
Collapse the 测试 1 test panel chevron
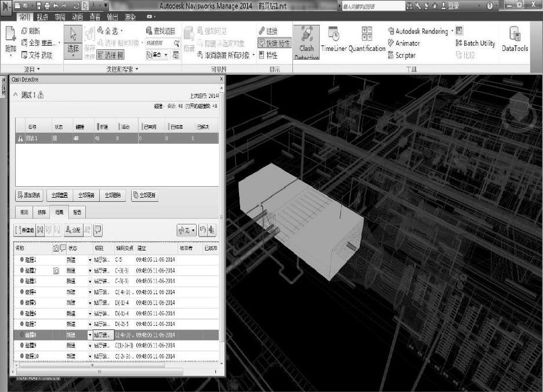pos(15,95)
